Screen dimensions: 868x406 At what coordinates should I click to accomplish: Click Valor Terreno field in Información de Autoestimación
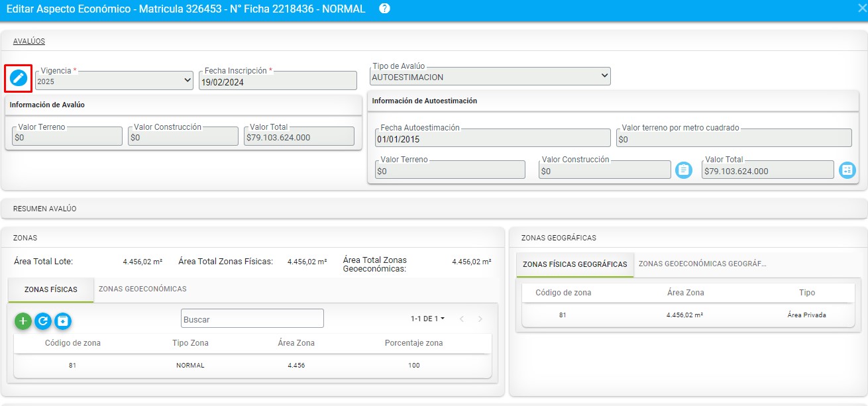pyautogui.click(x=449, y=170)
